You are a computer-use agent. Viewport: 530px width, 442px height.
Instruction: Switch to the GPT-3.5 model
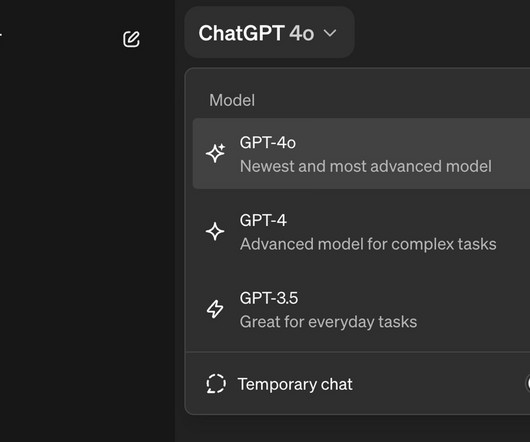361,309
